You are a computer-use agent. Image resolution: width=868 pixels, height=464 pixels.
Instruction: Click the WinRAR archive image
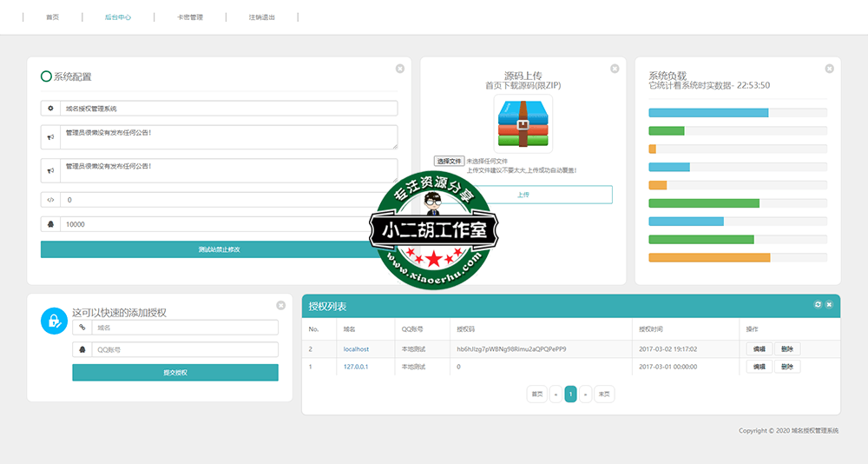523,123
